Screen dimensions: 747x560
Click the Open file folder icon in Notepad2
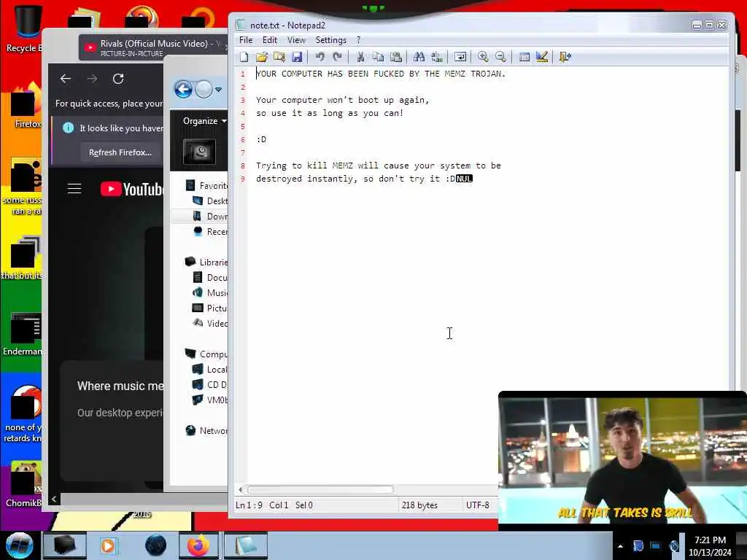262,57
